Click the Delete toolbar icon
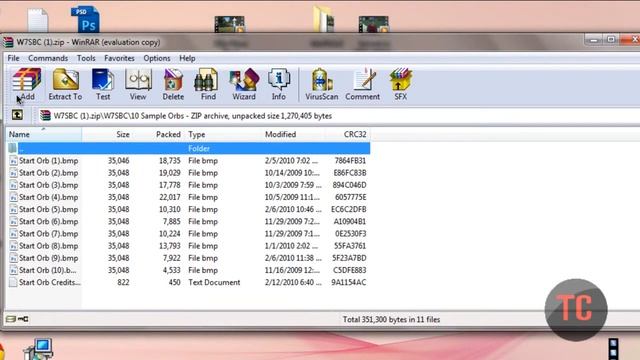 coord(173,84)
